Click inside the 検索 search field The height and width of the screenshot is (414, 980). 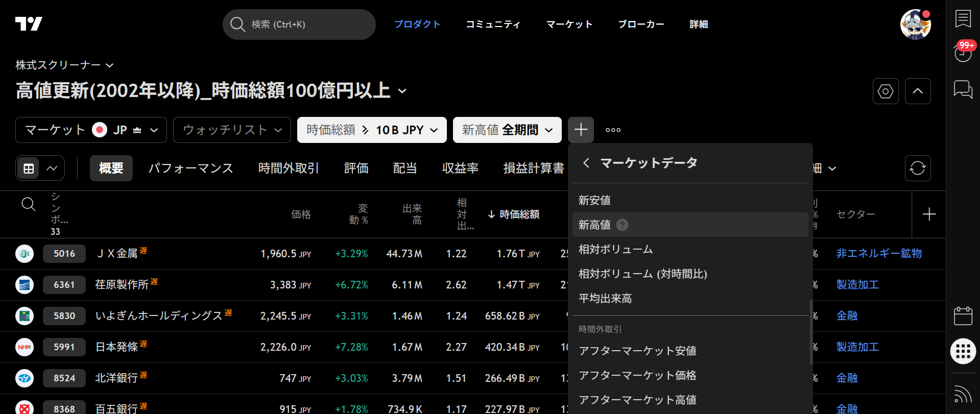pos(306,25)
